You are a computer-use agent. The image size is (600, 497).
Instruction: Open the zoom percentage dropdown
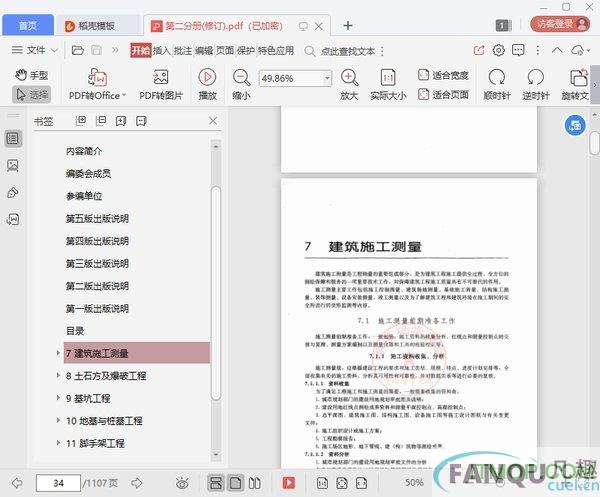(x=328, y=78)
